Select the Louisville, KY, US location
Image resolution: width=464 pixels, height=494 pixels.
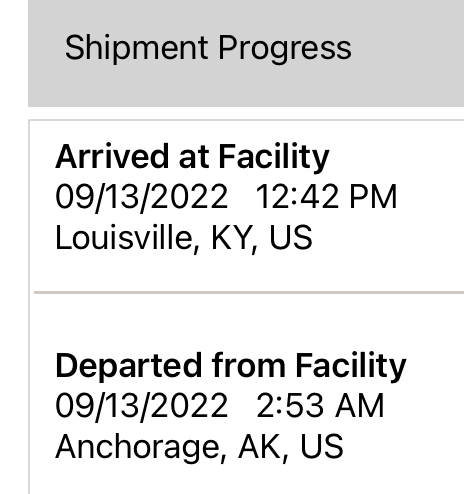[x=184, y=238]
